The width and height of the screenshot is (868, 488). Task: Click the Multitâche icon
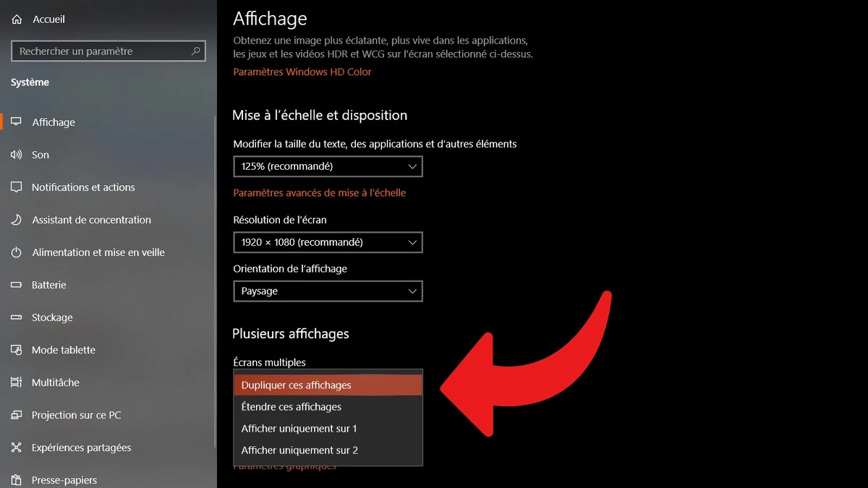coord(17,382)
